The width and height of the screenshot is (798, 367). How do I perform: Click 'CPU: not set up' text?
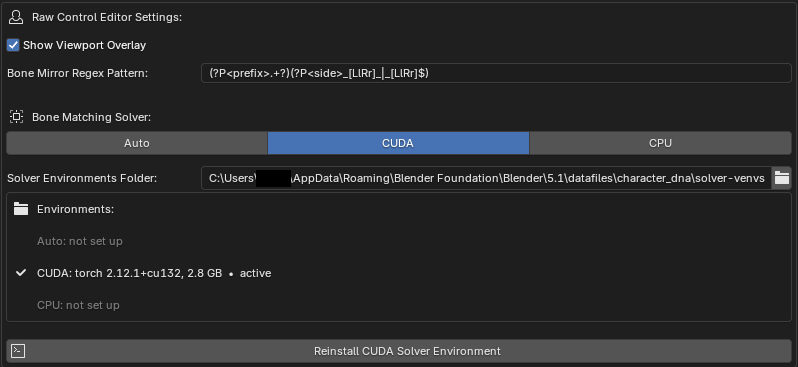pyautogui.click(x=78, y=305)
